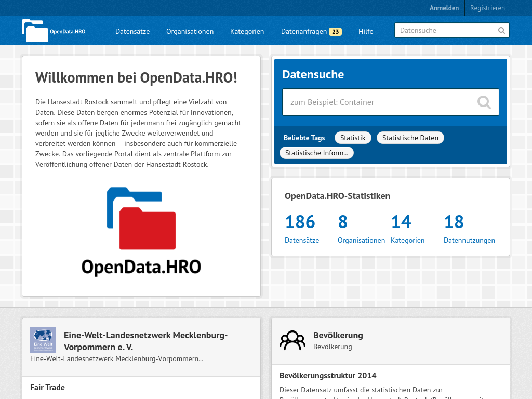Click the Anmelden link
The image size is (532, 399).
[x=444, y=8]
